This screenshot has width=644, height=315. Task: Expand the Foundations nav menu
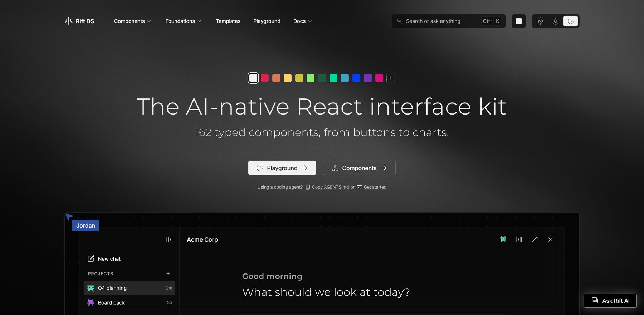183,21
